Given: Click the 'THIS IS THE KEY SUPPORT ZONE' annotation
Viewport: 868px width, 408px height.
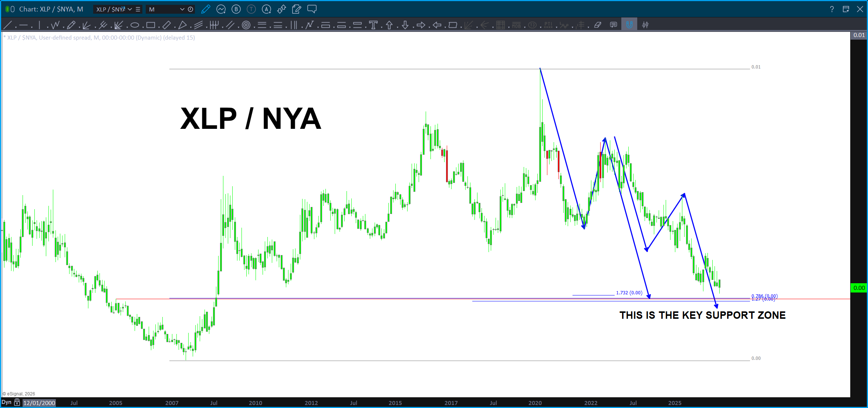Looking at the screenshot, I should pyautogui.click(x=702, y=315).
